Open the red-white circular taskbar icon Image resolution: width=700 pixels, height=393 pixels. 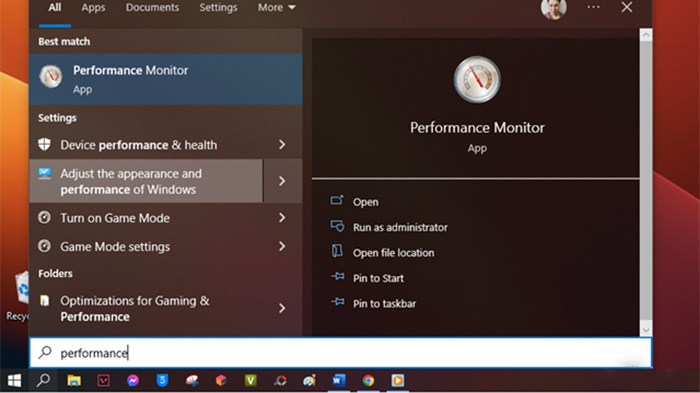[x=192, y=380]
